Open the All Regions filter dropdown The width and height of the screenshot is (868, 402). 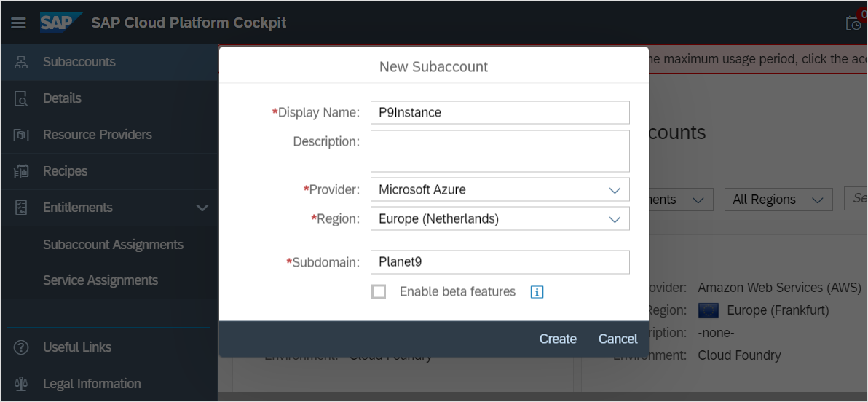778,200
